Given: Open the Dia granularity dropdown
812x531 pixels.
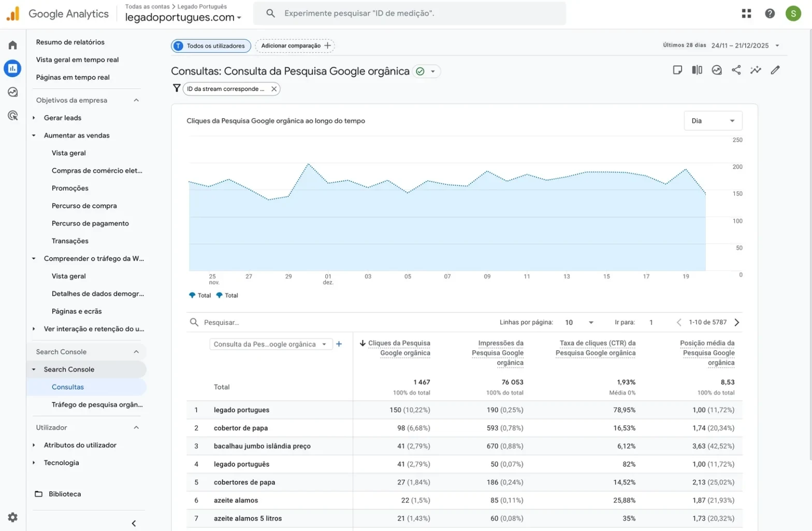Looking at the screenshot, I should tap(713, 121).
